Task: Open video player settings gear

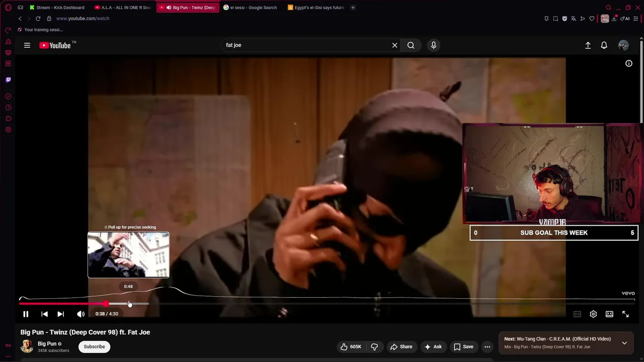Action: point(593,314)
